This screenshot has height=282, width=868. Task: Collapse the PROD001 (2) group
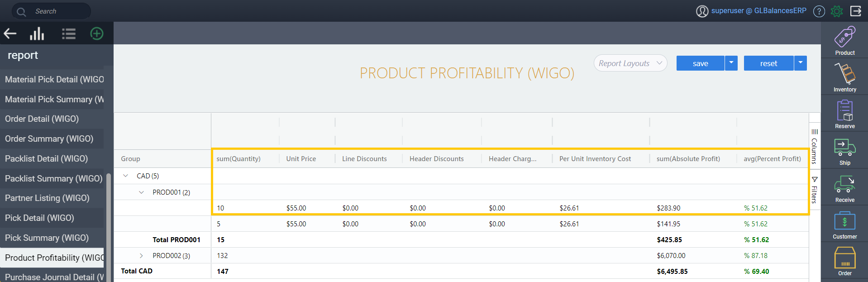142,192
